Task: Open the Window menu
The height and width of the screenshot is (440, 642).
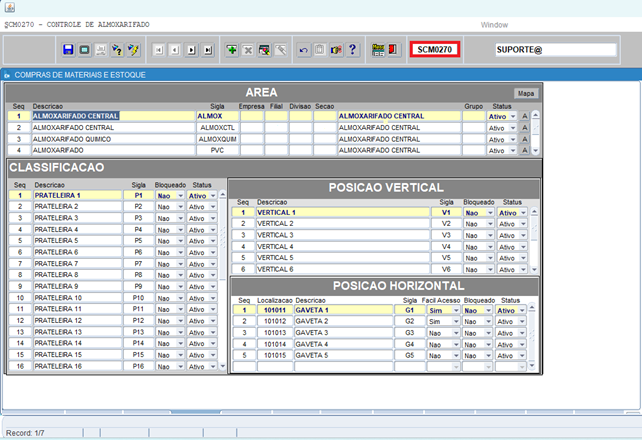Action: [x=494, y=25]
